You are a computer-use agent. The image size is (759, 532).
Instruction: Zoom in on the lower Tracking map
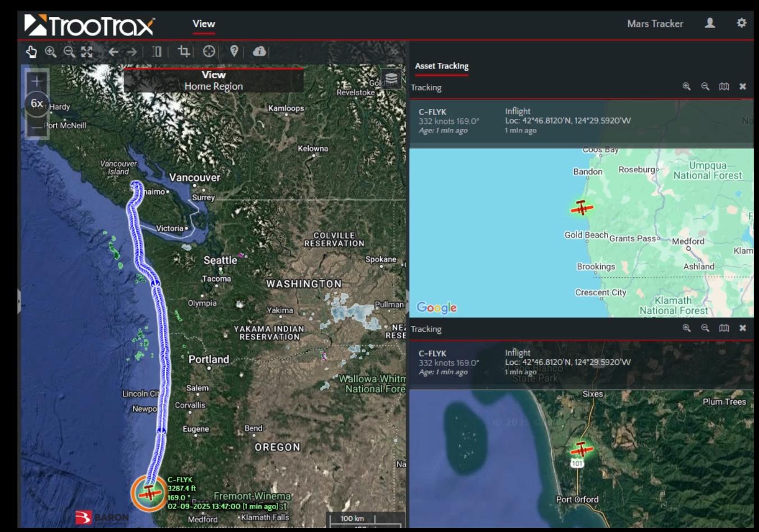pyautogui.click(x=687, y=328)
